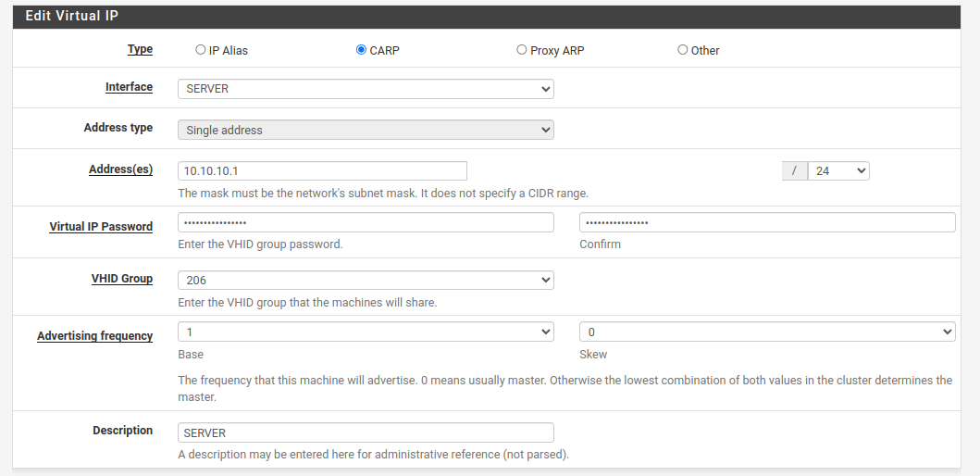Click the Address(es) label link
Image resolution: width=980 pixels, height=476 pixels.
120,169
